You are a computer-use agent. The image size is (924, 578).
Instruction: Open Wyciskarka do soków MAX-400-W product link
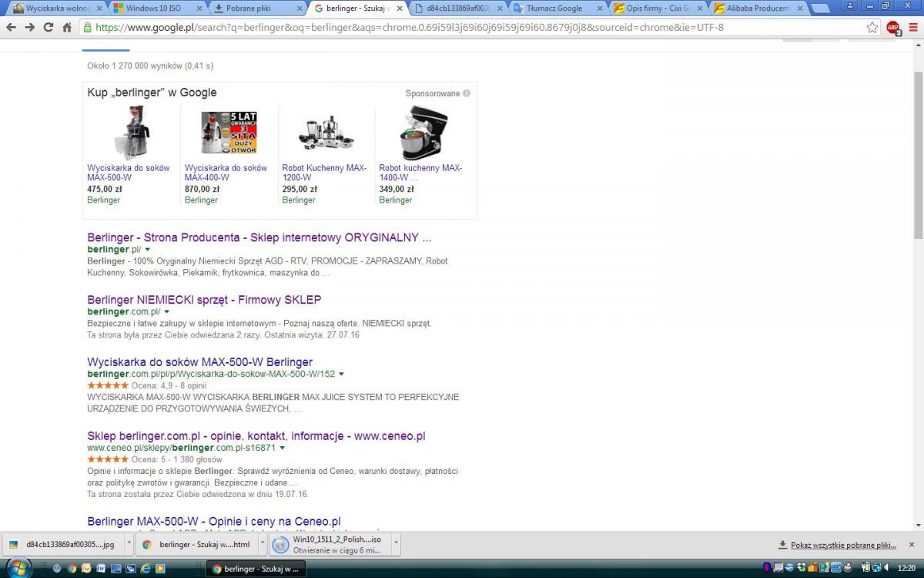[226, 173]
